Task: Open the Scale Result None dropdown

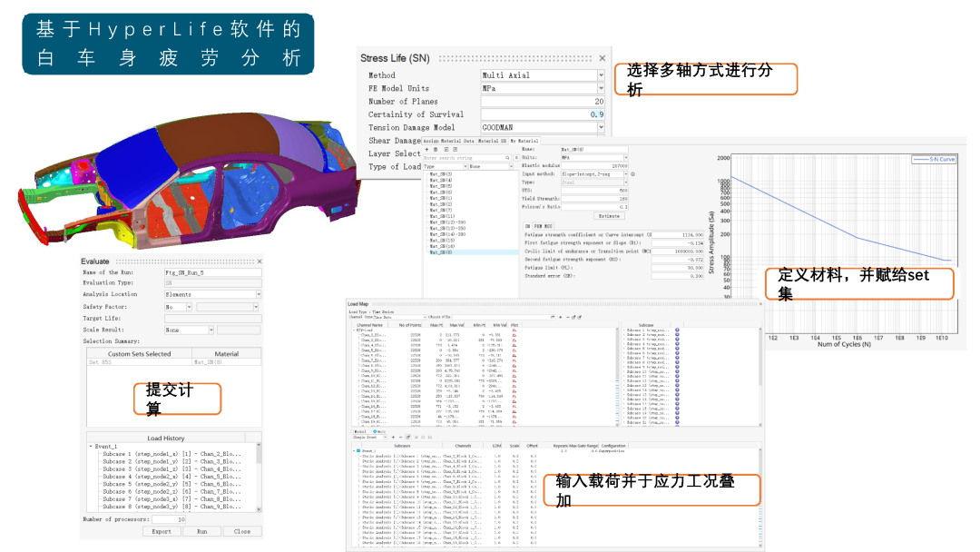Action: point(190,330)
